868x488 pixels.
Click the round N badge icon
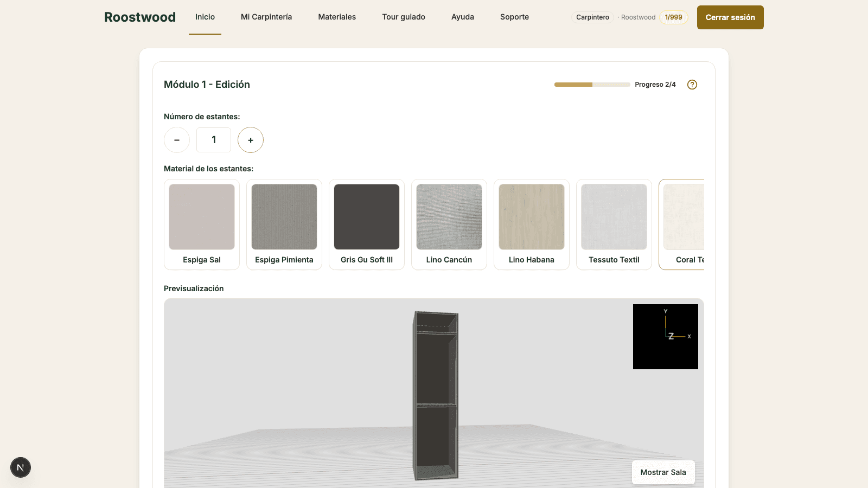point(21,467)
